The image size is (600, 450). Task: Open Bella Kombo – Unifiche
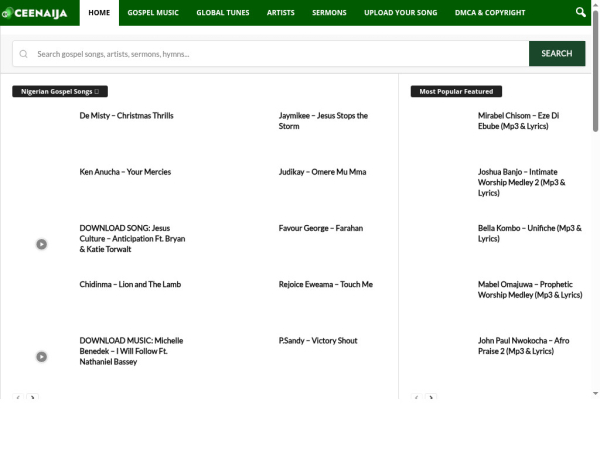pyautogui.click(x=530, y=233)
